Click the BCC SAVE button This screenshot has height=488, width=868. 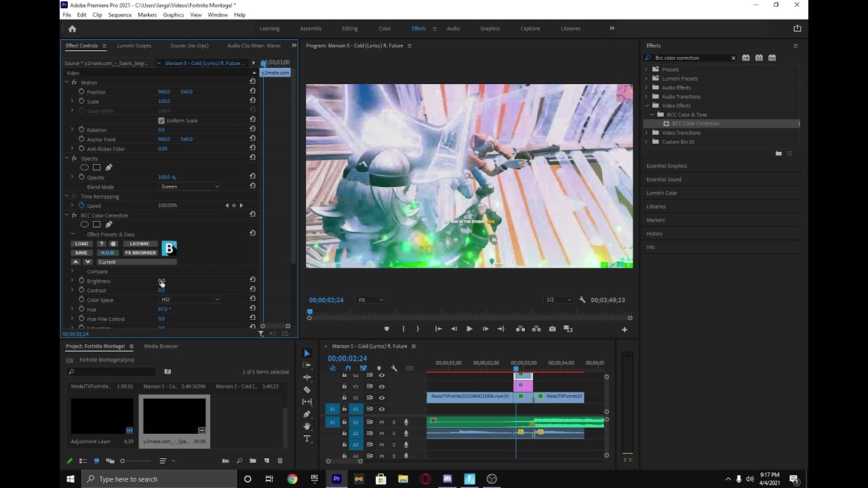point(81,253)
